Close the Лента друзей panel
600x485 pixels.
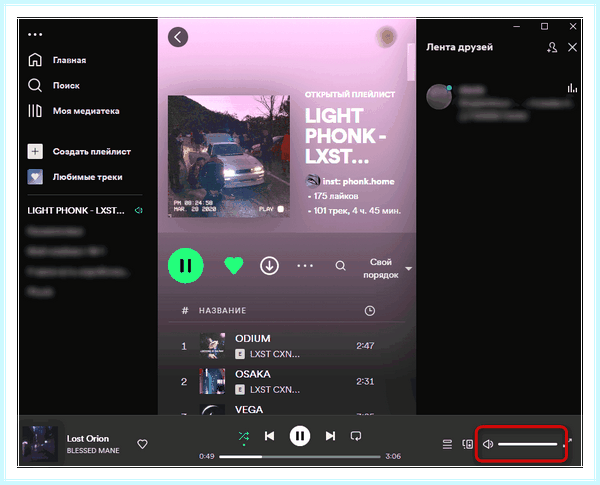(572, 47)
